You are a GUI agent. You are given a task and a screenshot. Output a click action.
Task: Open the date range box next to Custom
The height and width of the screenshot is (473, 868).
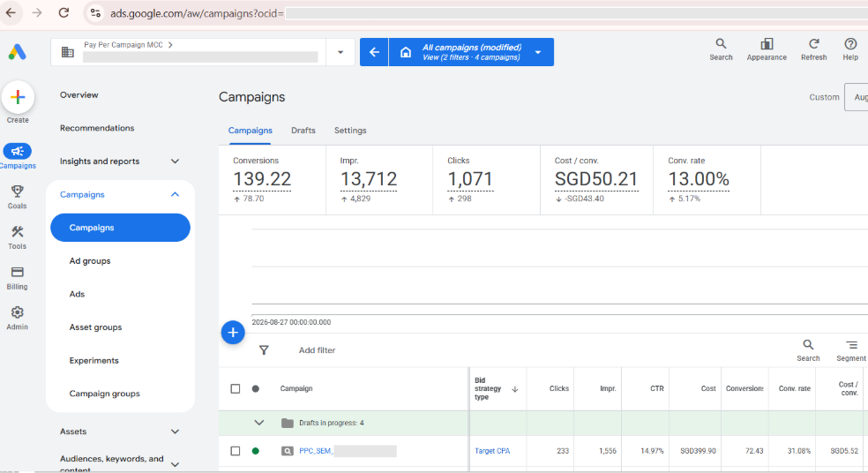tap(856, 97)
